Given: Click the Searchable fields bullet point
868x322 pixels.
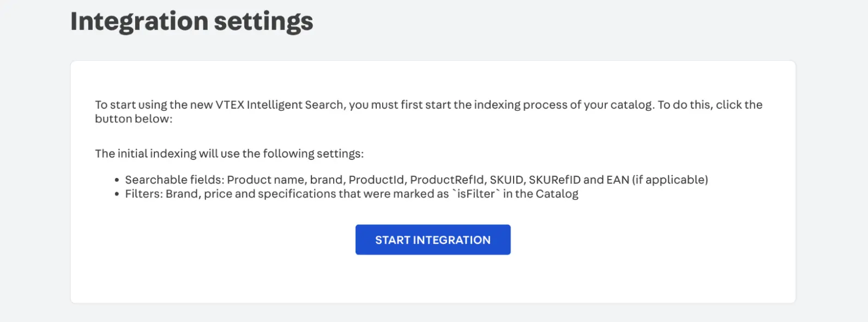Looking at the screenshot, I should tap(417, 179).
